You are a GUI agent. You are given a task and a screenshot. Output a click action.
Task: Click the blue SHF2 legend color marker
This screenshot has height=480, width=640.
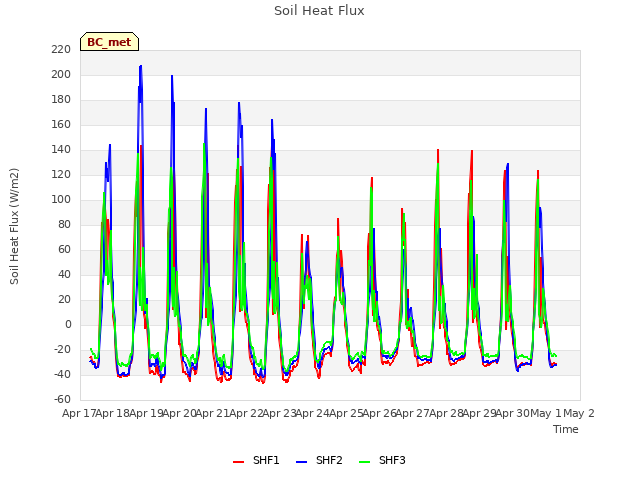301,462
